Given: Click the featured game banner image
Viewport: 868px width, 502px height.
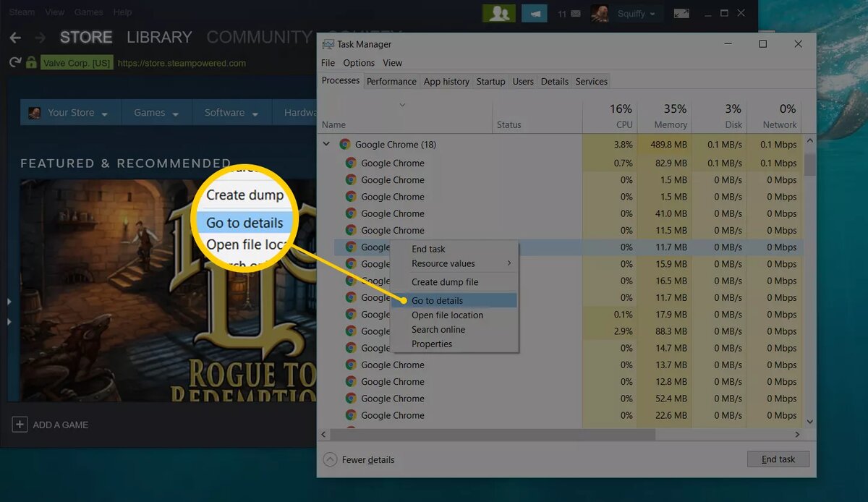Looking at the screenshot, I should 168,291.
